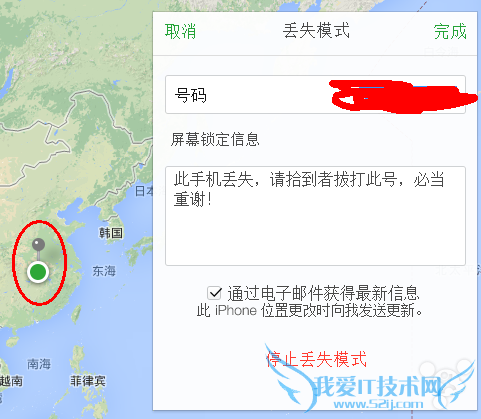Viewport: 481px width, 419px height.
Task: Click the 东海 sea label on map
Action: 104,271
